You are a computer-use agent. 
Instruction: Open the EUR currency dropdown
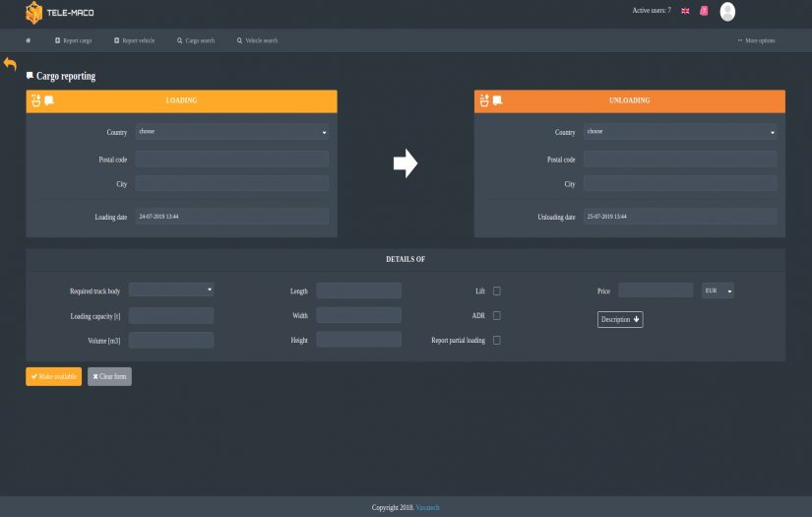[x=718, y=291]
